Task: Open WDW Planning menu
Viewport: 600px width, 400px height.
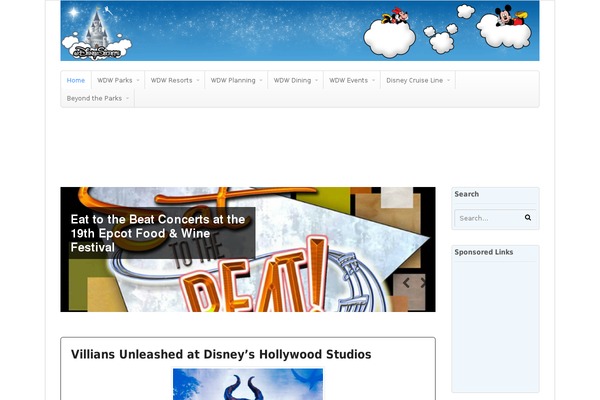Action: (x=236, y=80)
